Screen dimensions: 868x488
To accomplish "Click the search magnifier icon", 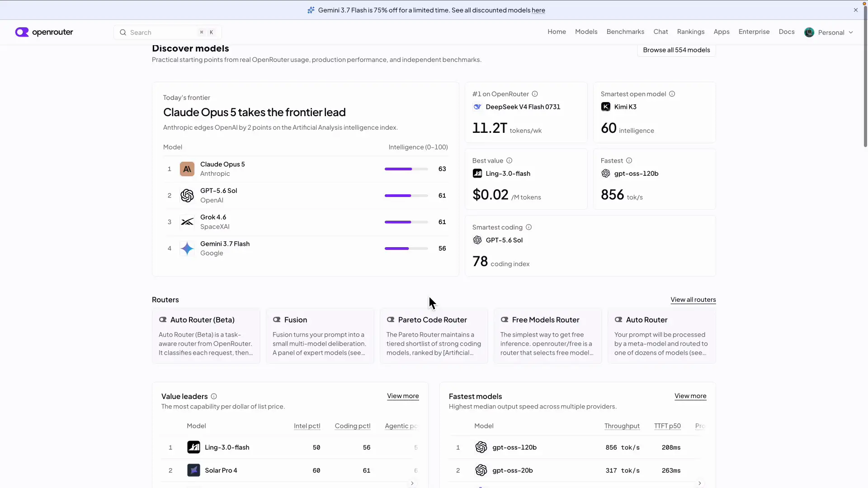I will (x=123, y=33).
